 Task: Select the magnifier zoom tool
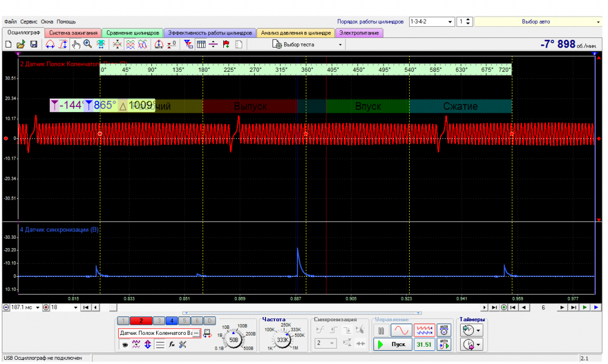[88, 44]
